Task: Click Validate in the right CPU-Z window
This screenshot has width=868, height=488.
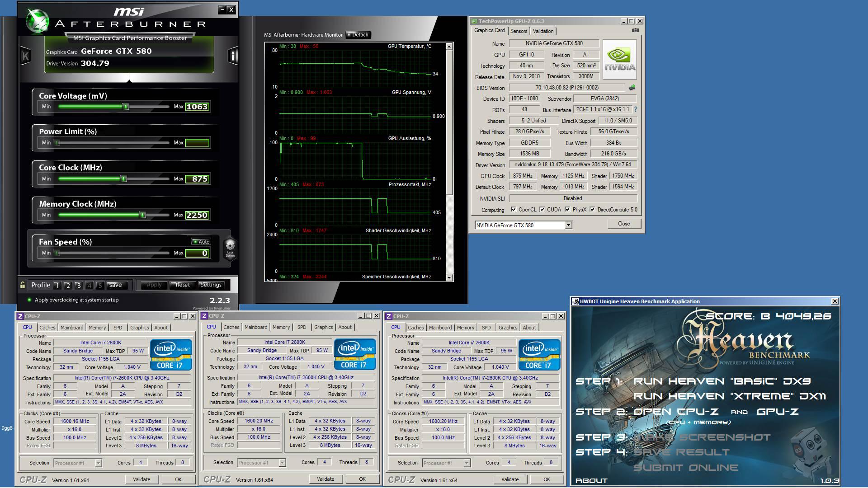Action: pyautogui.click(x=510, y=479)
